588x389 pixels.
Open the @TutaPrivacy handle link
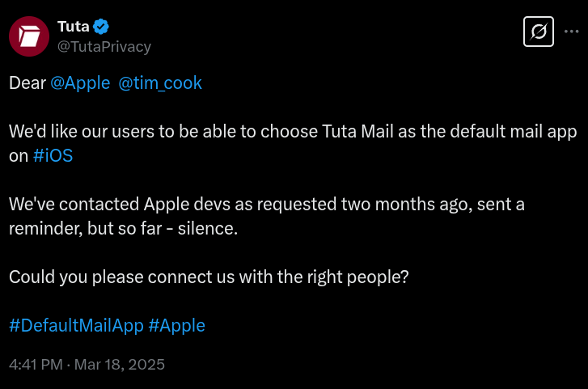click(x=104, y=47)
